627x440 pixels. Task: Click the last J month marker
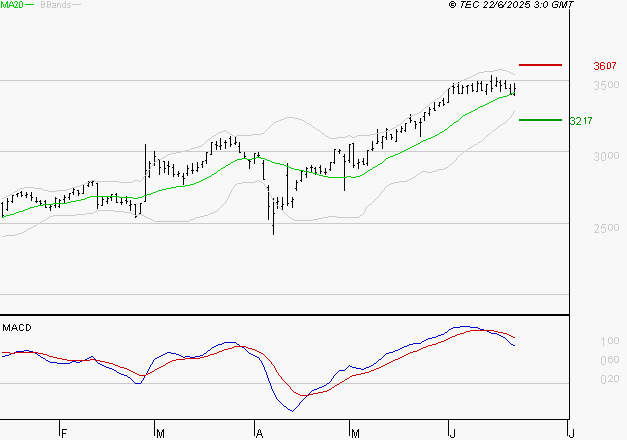[x=572, y=434]
